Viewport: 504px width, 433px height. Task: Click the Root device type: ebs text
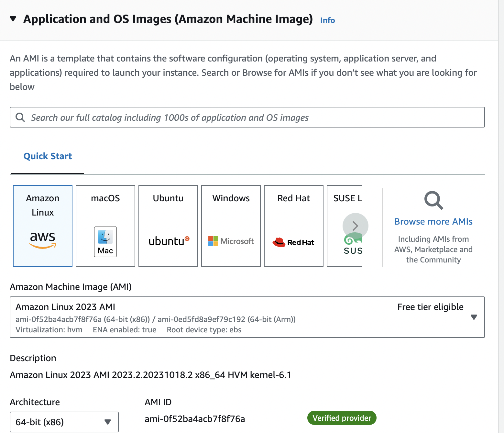(x=204, y=330)
